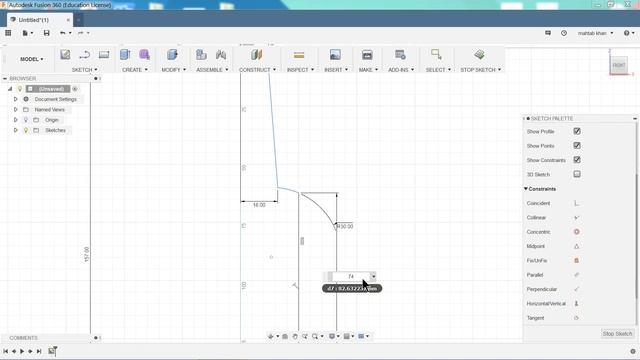Open the dimension input dropdown arrow
This screenshot has height=360, width=640.
click(x=373, y=276)
